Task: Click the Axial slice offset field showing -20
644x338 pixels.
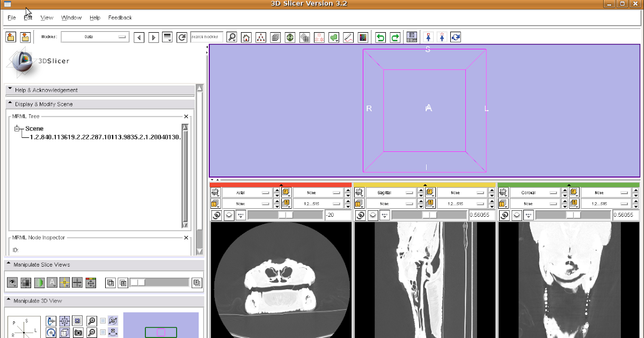Action: point(337,215)
